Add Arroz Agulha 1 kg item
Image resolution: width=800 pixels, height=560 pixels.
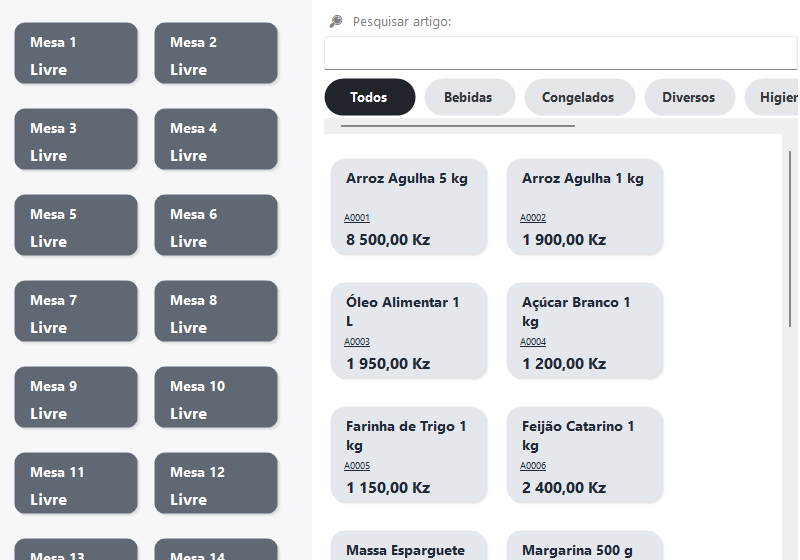(x=585, y=207)
